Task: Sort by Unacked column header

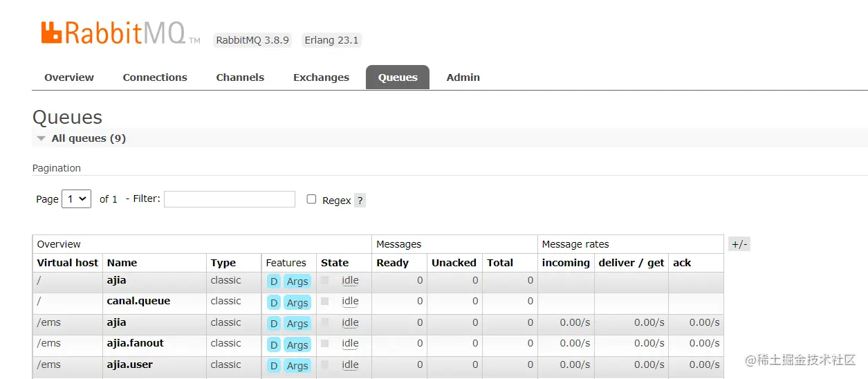Action: click(454, 263)
